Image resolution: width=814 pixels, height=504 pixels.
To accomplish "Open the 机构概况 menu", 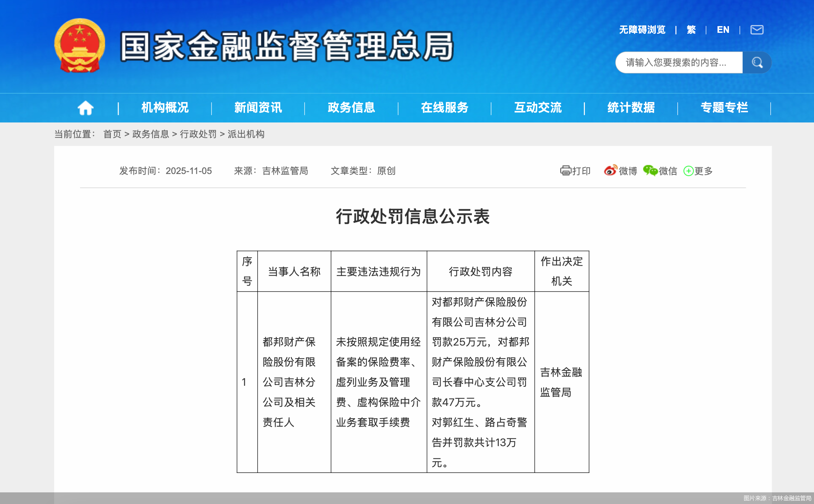I will point(164,108).
